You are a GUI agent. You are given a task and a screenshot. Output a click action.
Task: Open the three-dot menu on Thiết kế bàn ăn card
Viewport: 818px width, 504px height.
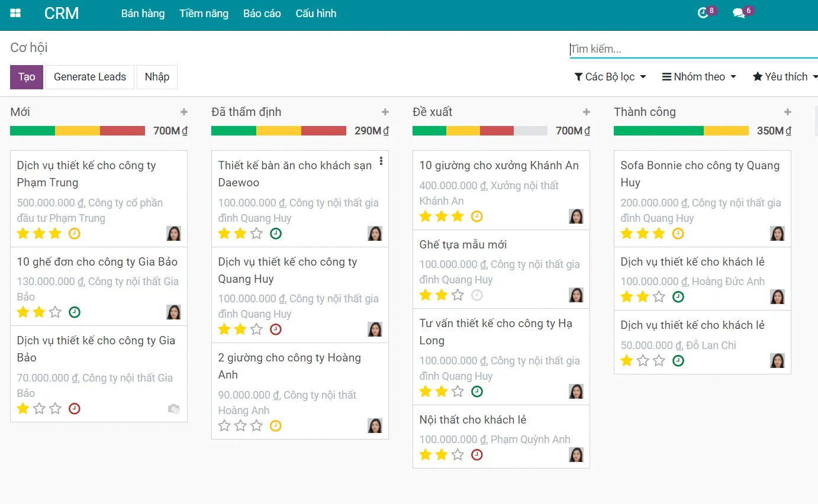point(381,161)
